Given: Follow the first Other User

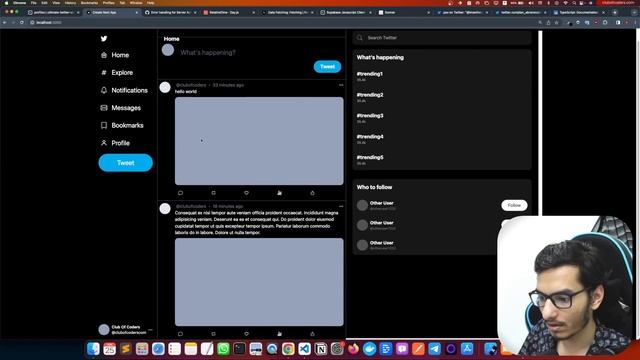Looking at the screenshot, I should click(x=514, y=205).
